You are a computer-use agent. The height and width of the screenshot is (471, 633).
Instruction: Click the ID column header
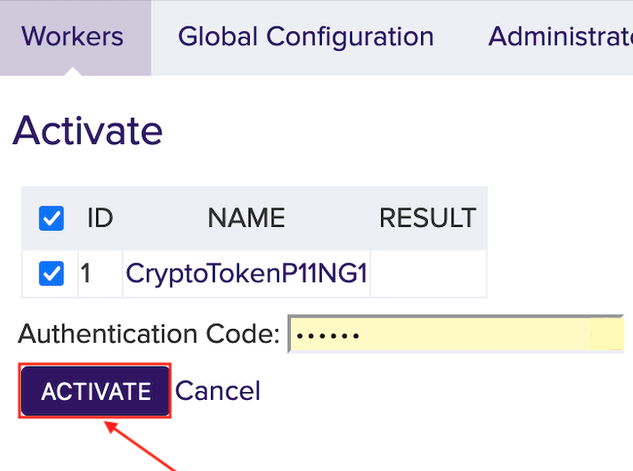[x=100, y=218]
